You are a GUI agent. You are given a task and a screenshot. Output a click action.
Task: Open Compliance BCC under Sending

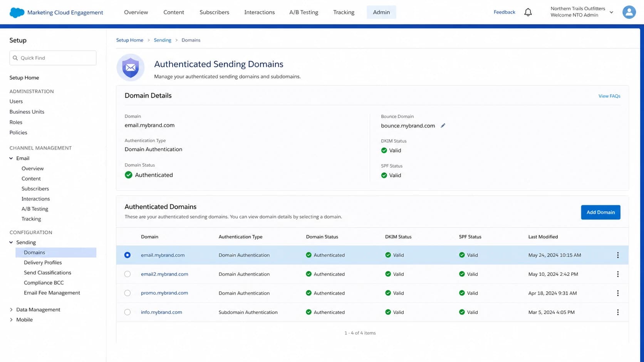[x=44, y=282]
